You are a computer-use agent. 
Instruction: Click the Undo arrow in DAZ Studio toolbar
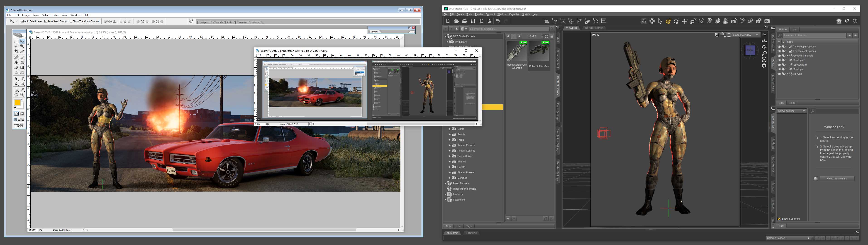498,21
